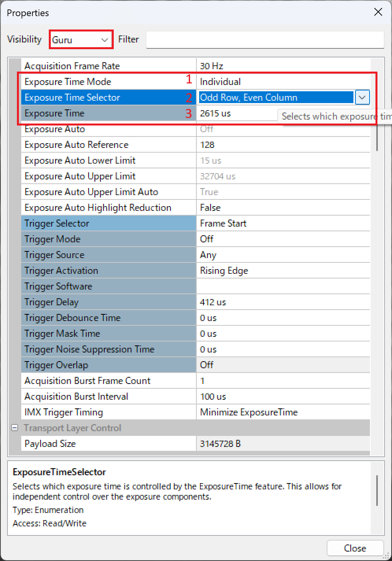
Task: Select the Exposure Auto property
Action: click(x=109, y=129)
